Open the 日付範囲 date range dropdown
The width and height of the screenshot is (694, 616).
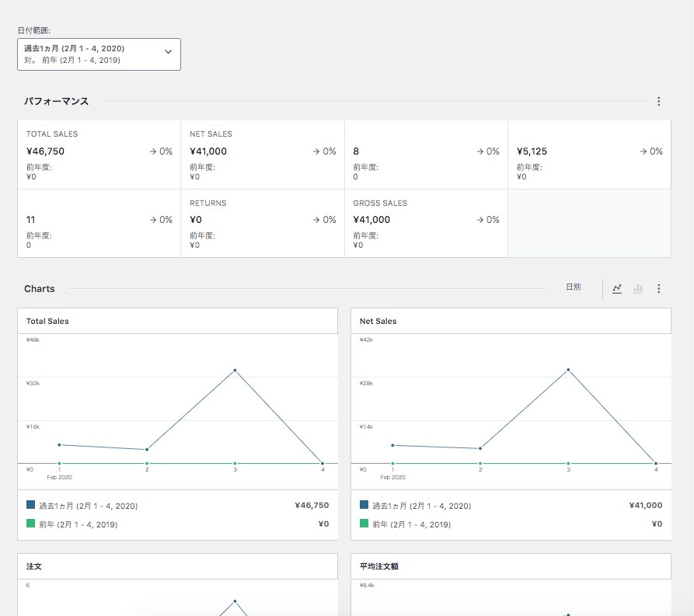point(99,54)
